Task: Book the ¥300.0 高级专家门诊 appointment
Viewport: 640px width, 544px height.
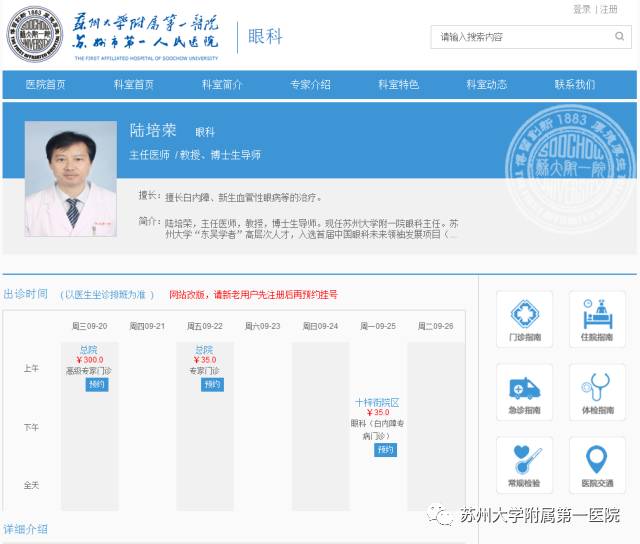Action: (x=97, y=384)
